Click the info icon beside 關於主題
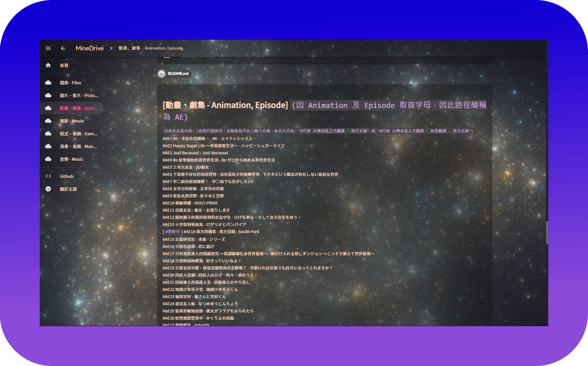Screen dimensions: 588x366 (48, 189)
